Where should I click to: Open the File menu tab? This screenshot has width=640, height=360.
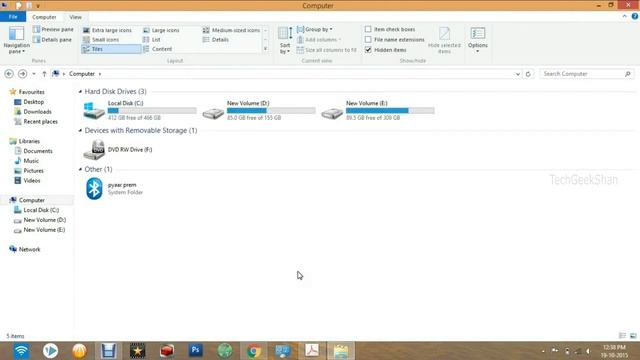coord(13,17)
